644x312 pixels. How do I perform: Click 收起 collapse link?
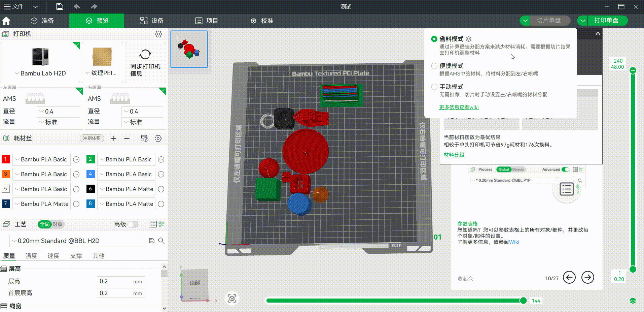coord(465,279)
